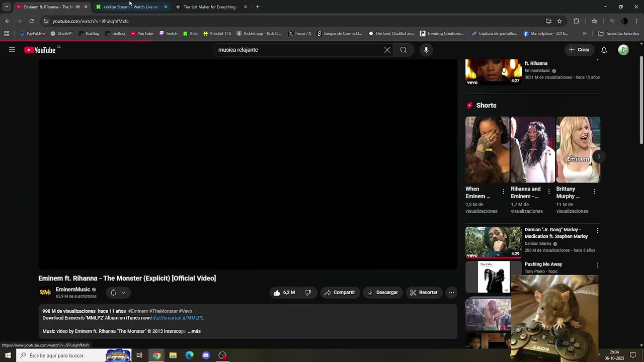Click the Chrome address bar URL
Viewport: 644px width, 362px height.
91,21
